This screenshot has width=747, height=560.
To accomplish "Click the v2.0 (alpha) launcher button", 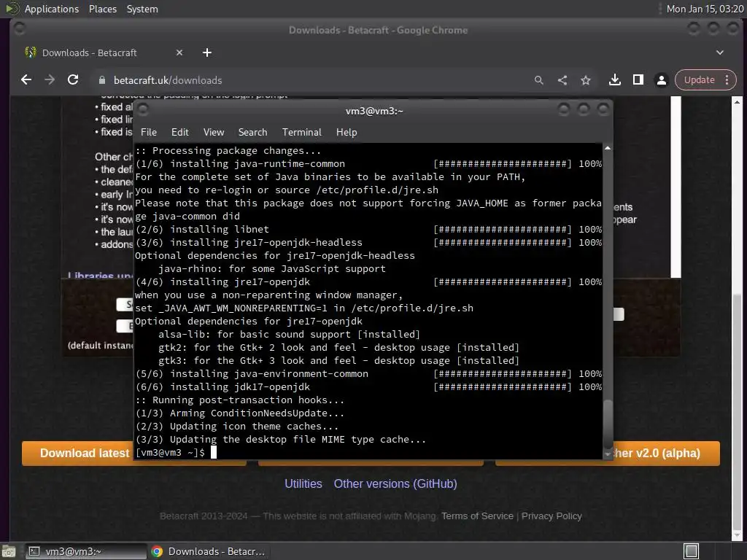I will [x=666, y=453].
